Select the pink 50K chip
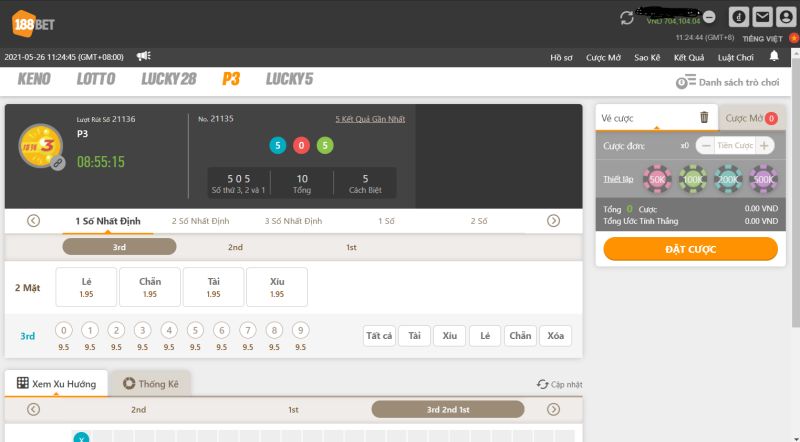This screenshot has height=442, width=800. [x=657, y=179]
